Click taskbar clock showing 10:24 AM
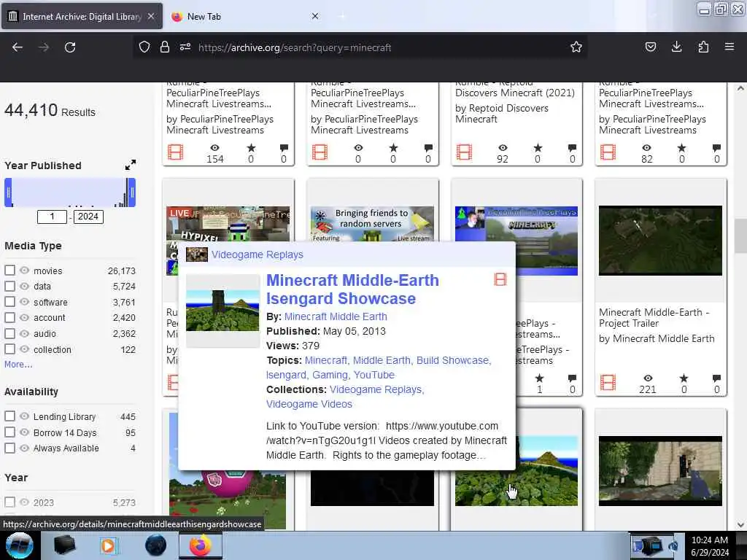The width and height of the screenshot is (747, 560). point(709,540)
